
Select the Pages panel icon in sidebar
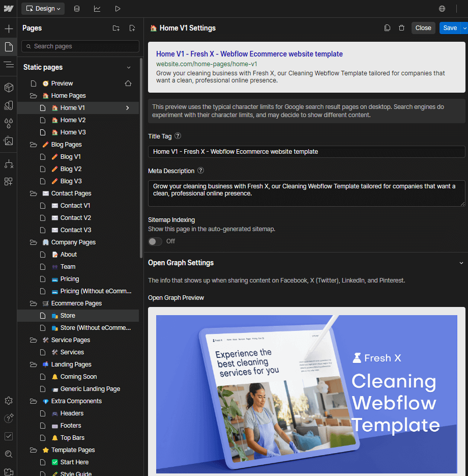click(x=9, y=47)
